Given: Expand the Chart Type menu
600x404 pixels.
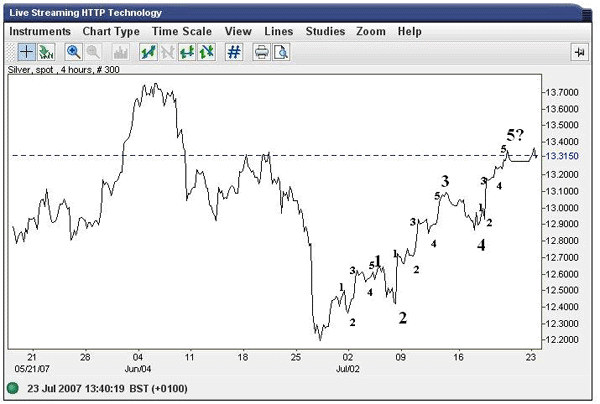Looking at the screenshot, I should 111,31.
